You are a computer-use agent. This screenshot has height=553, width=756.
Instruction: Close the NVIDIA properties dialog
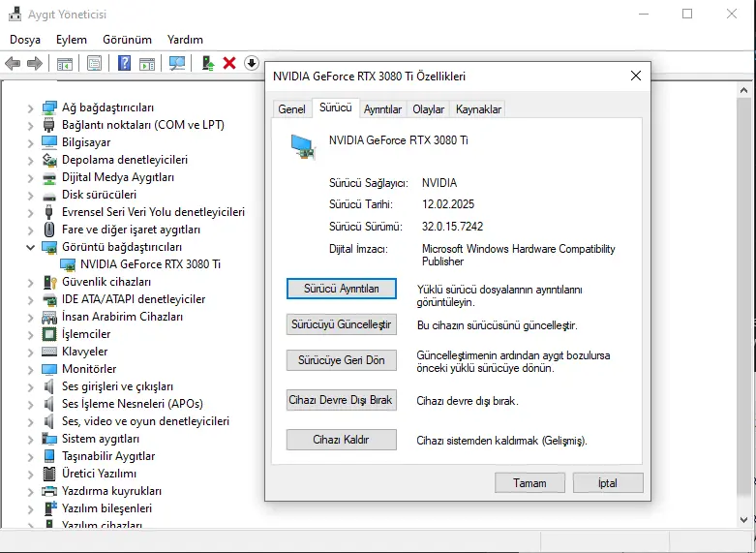(x=636, y=76)
